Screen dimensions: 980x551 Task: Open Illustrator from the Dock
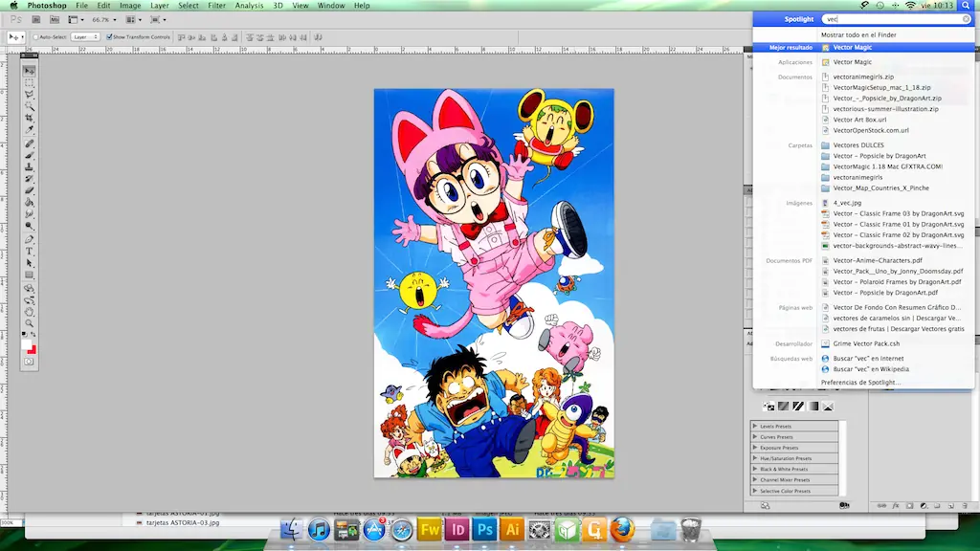(512, 530)
